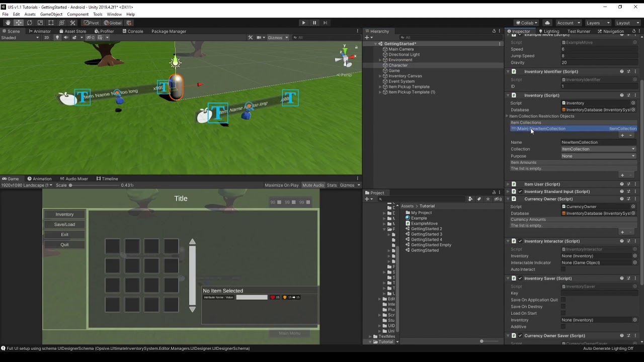Image resolution: width=644 pixels, height=362 pixels.
Task: Open the Collection type dropdown
Action: [x=598, y=149]
